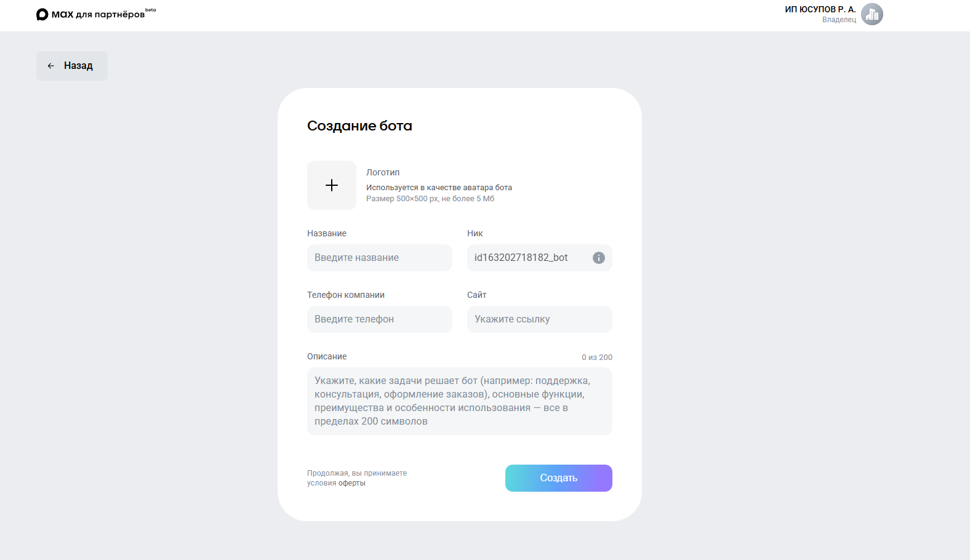Focus the Телефон компании input
This screenshot has height=560, width=970.
(x=379, y=319)
